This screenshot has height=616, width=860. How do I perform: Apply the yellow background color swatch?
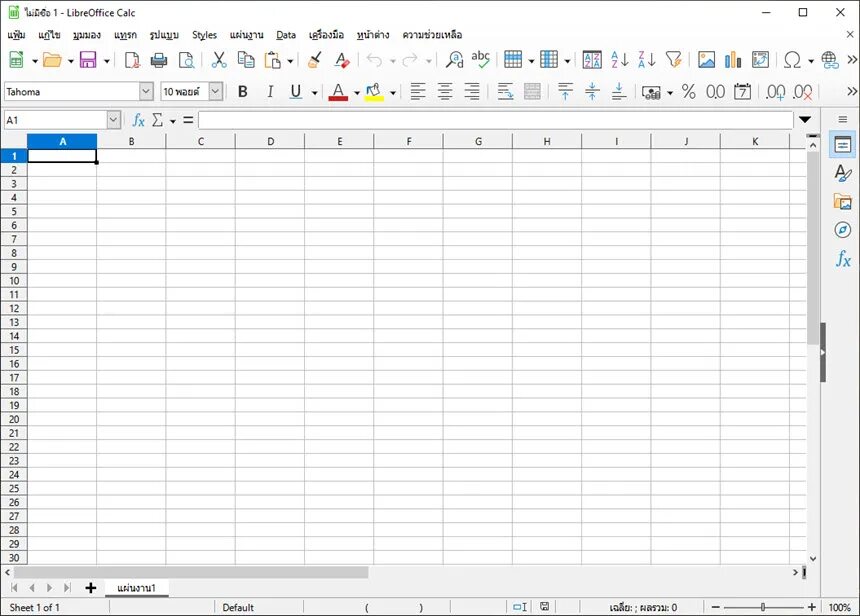point(375,92)
